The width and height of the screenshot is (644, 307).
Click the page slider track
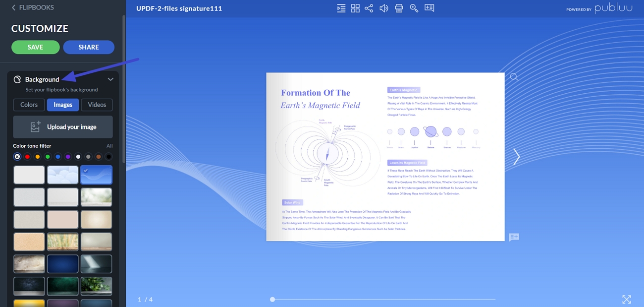[x=384, y=299]
